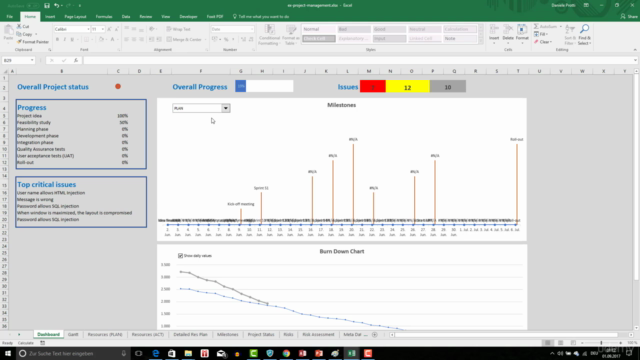Click the formula bar input field
This screenshot has height=360, width=640.
[357, 60]
